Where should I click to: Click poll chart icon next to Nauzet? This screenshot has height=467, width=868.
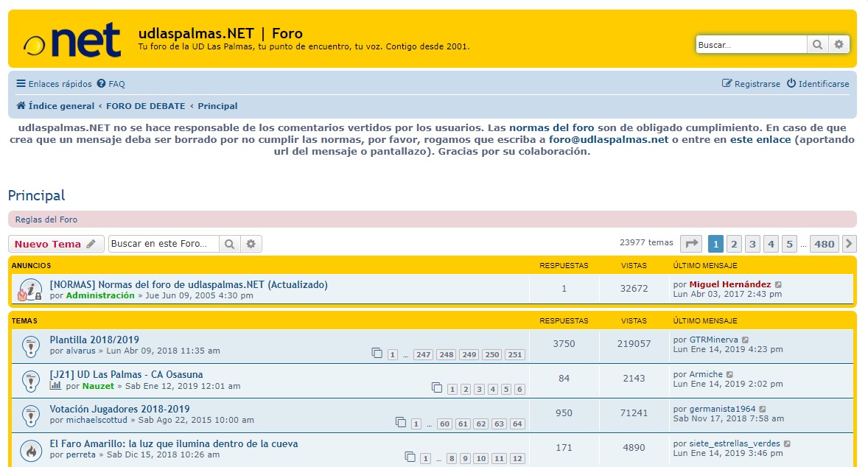(55, 386)
